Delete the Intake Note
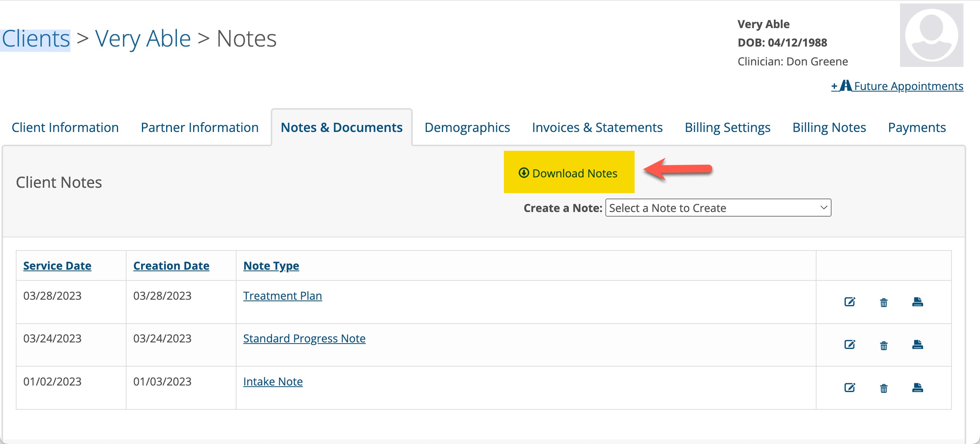Screen dimensions: 980x444 tap(883, 389)
